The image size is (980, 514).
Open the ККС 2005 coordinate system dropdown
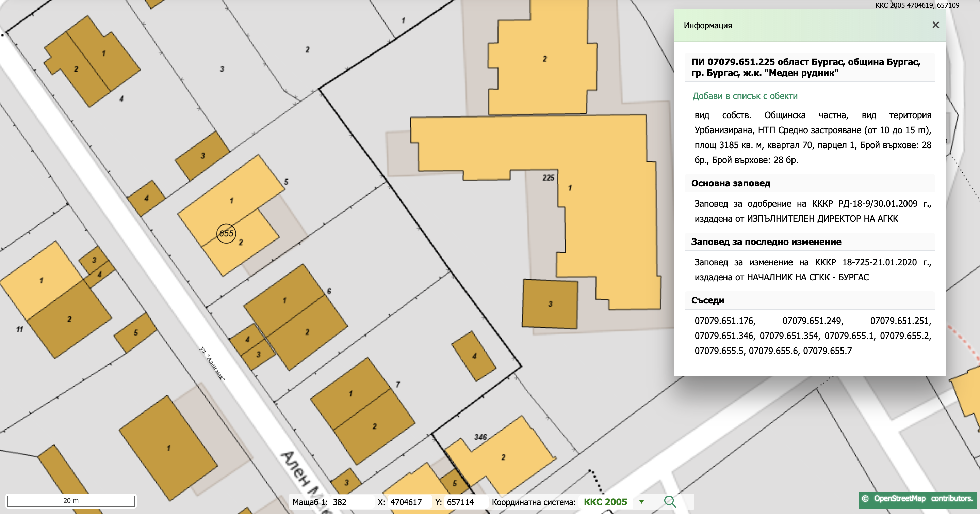(605, 502)
